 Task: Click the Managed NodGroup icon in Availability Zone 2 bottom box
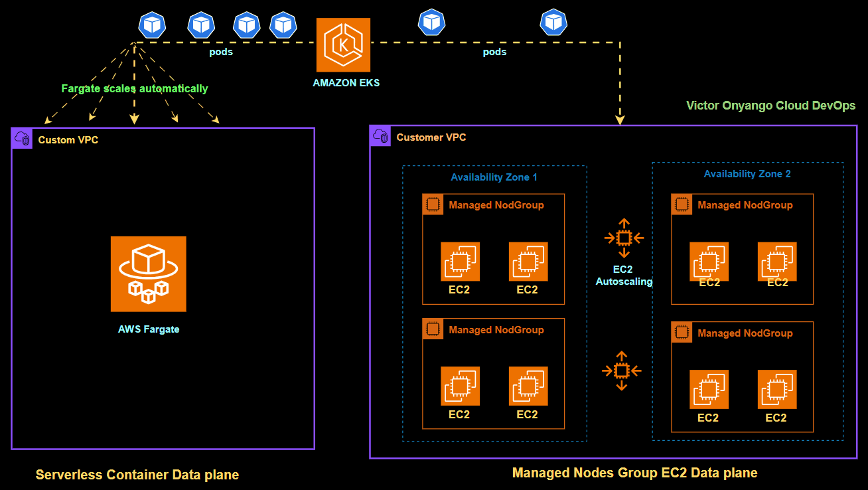coord(681,333)
